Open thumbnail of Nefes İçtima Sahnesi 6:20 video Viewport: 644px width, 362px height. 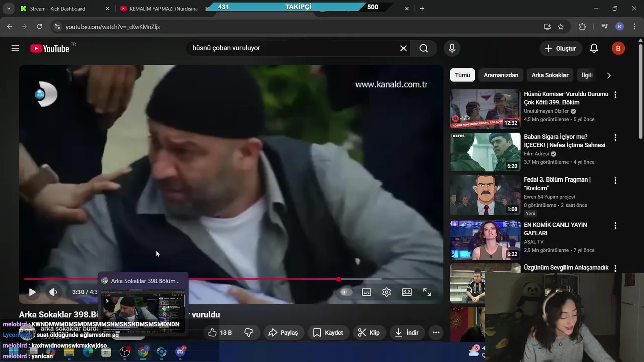485,152
